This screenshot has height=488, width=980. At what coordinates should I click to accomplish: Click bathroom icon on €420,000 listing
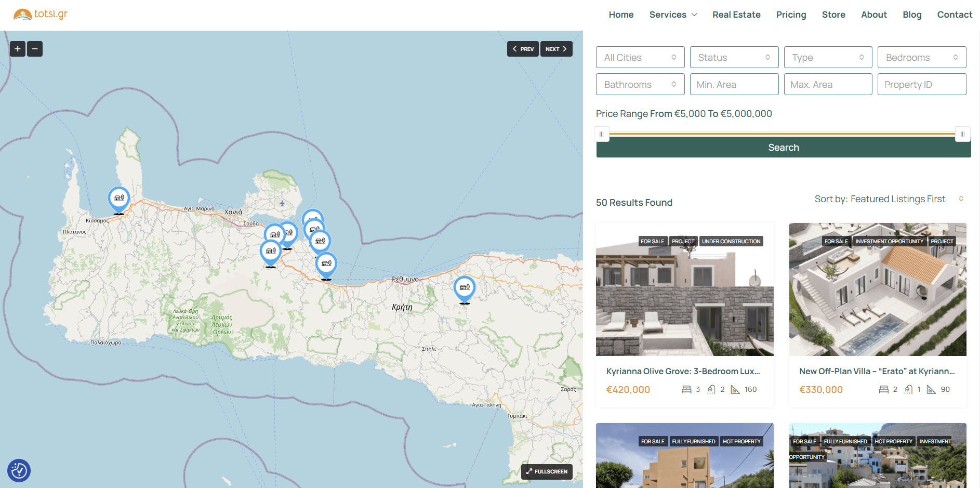tap(711, 389)
